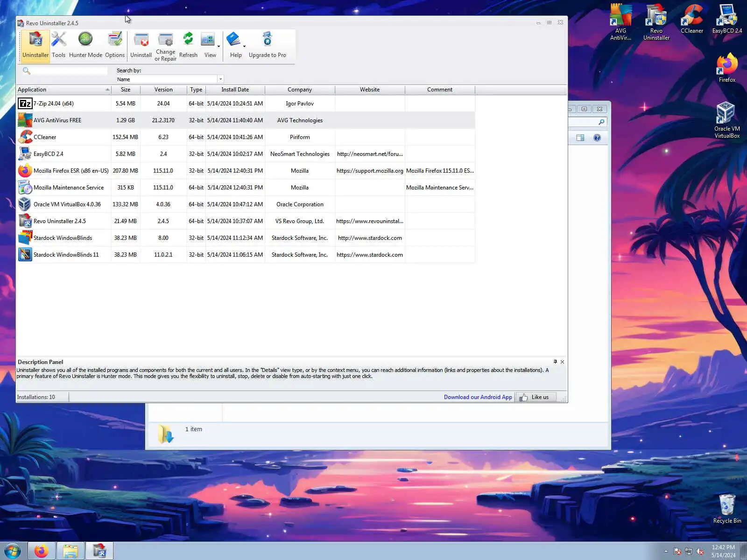747x560 pixels.
Task: Open the AVG AntiVirus desktop shortcut
Action: 621,22
